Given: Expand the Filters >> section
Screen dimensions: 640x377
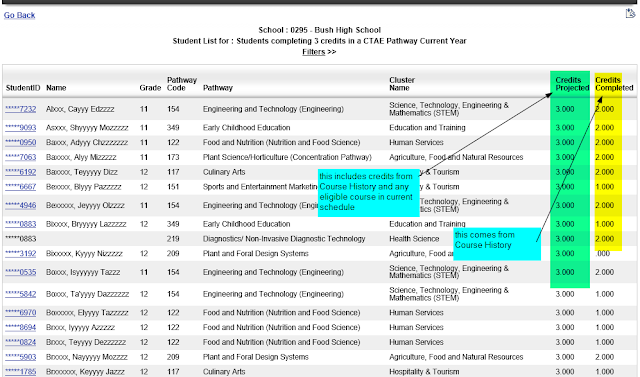Looking at the screenshot, I should click(319, 52).
